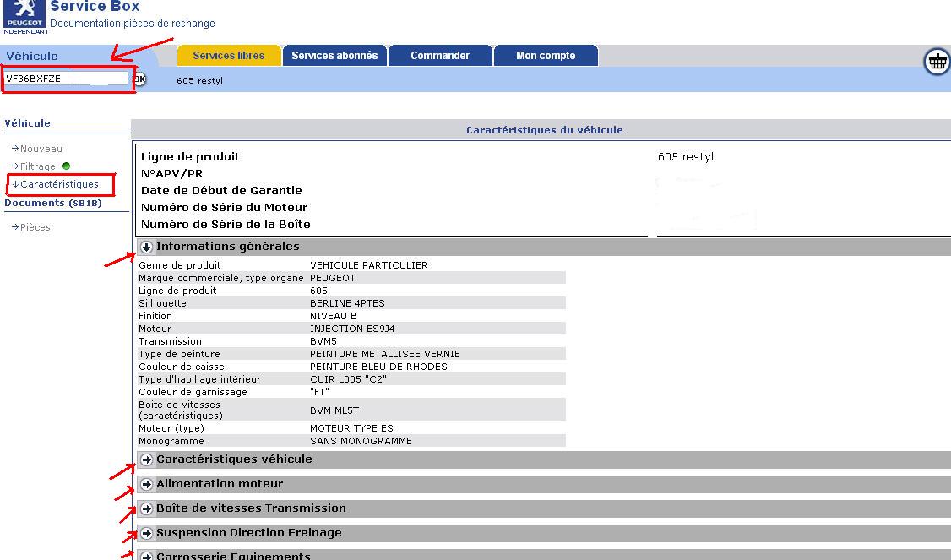
Task: Click the green Filtrage status indicator
Action: [x=66, y=166]
